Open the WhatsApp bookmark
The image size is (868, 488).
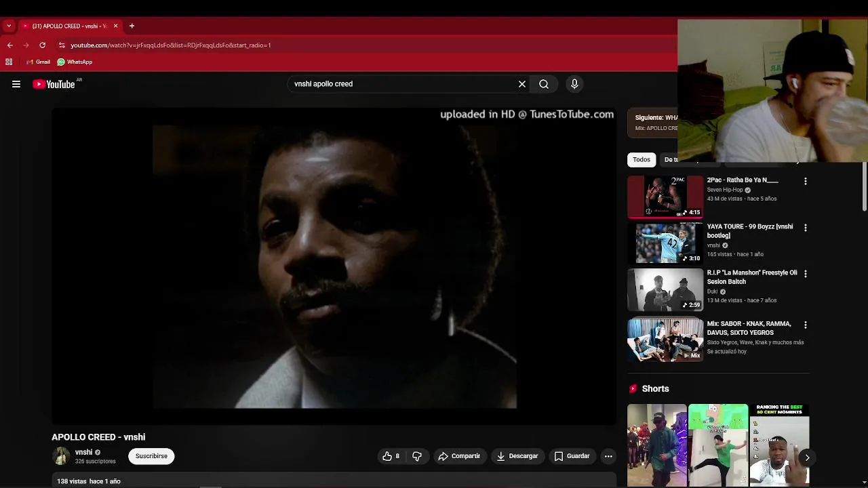point(75,62)
